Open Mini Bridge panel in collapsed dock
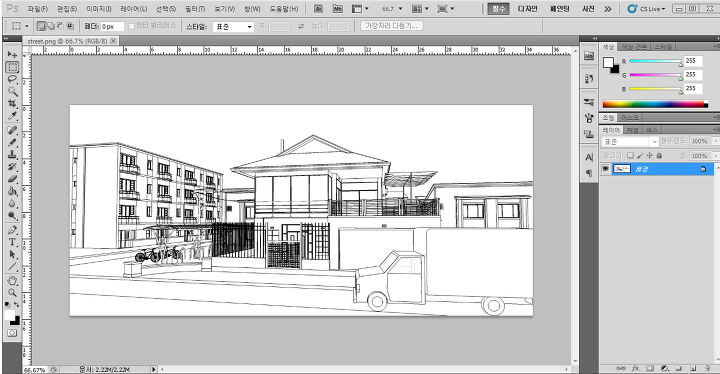720x374 pixels. pos(589,56)
